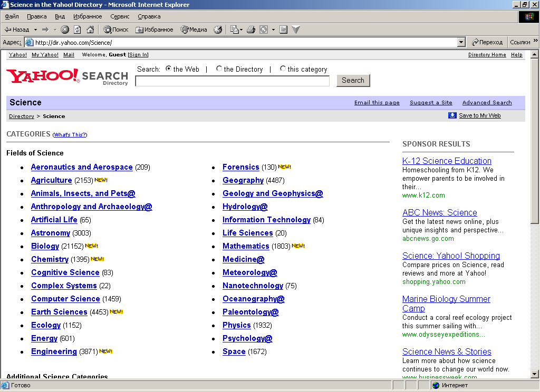
Task: Open the Aeronautics and Aerospace link
Action: [82, 167]
